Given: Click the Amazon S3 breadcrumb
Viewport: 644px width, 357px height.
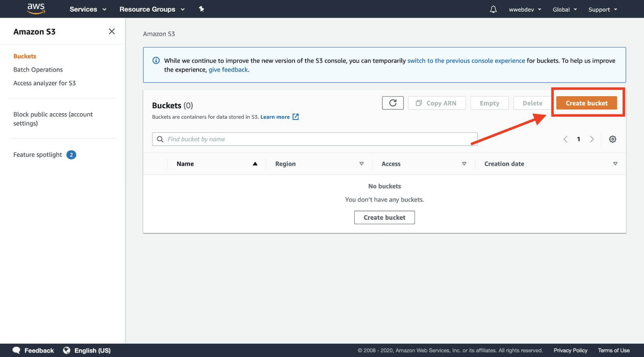Looking at the screenshot, I should coord(159,34).
